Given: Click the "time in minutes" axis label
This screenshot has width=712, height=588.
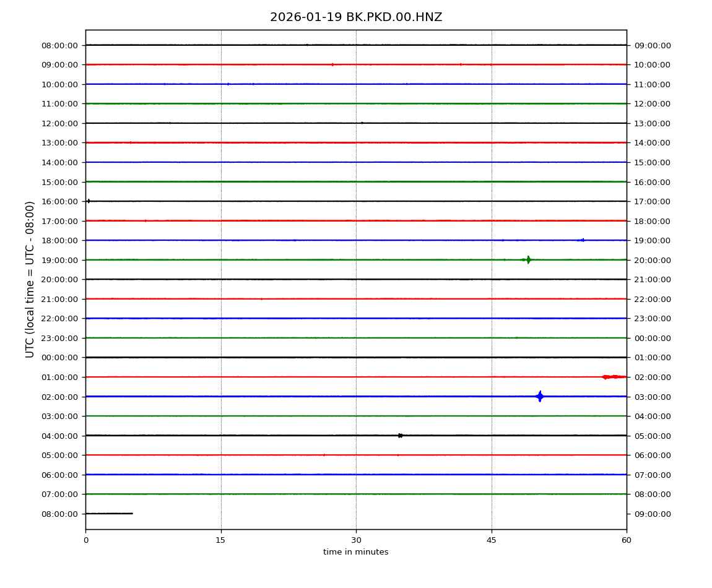Looking at the screenshot, I should coord(356,552).
